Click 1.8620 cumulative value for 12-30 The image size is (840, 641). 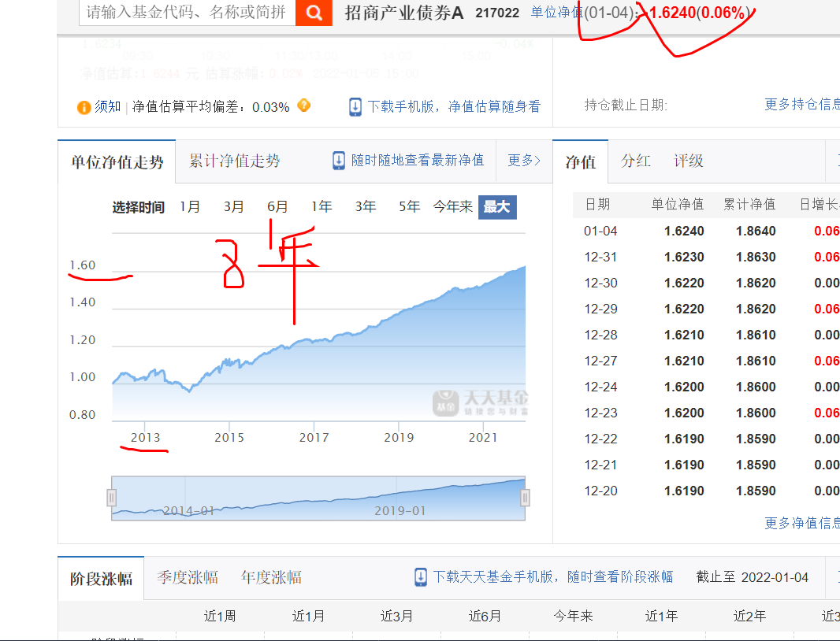pos(756,283)
